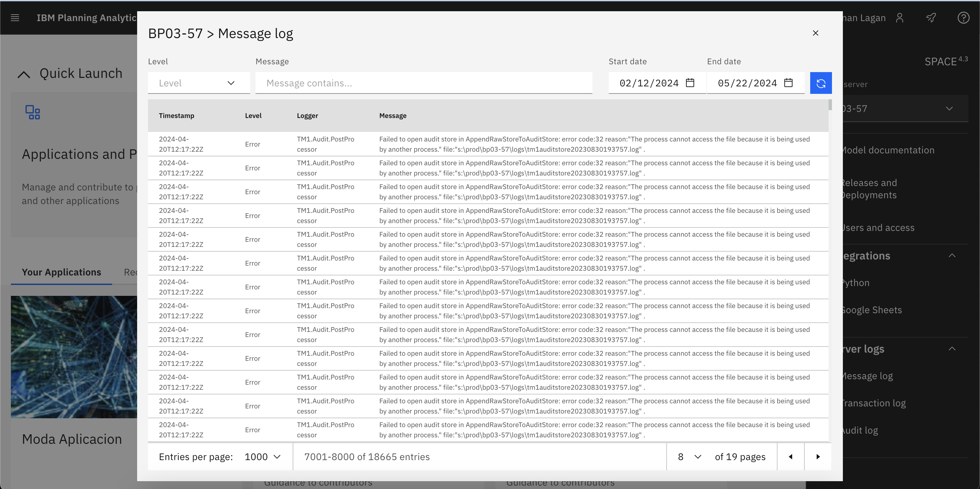Change the Entries per page dropdown
The width and height of the screenshot is (980, 489).
pos(262,457)
